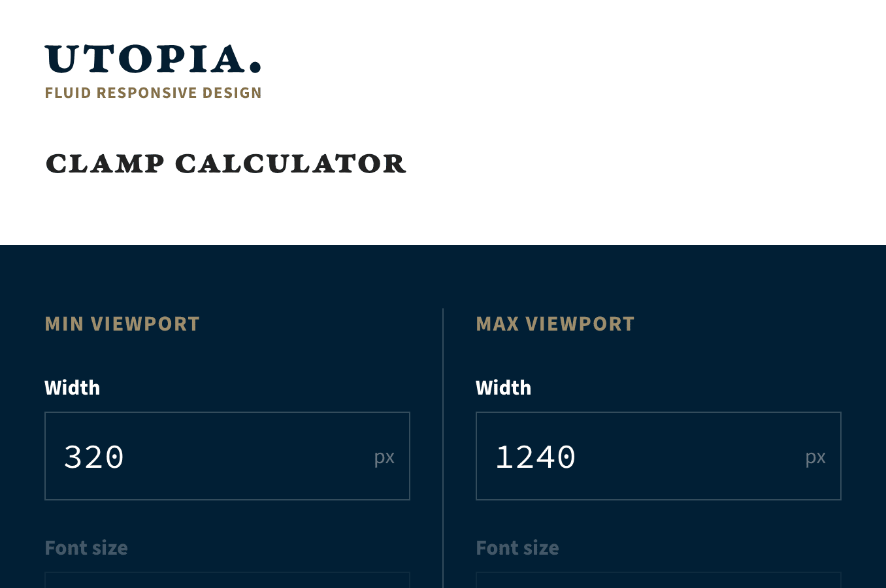The width and height of the screenshot is (886, 588).
Task: Click the Font size label in left column
Action: coord(86,547)
